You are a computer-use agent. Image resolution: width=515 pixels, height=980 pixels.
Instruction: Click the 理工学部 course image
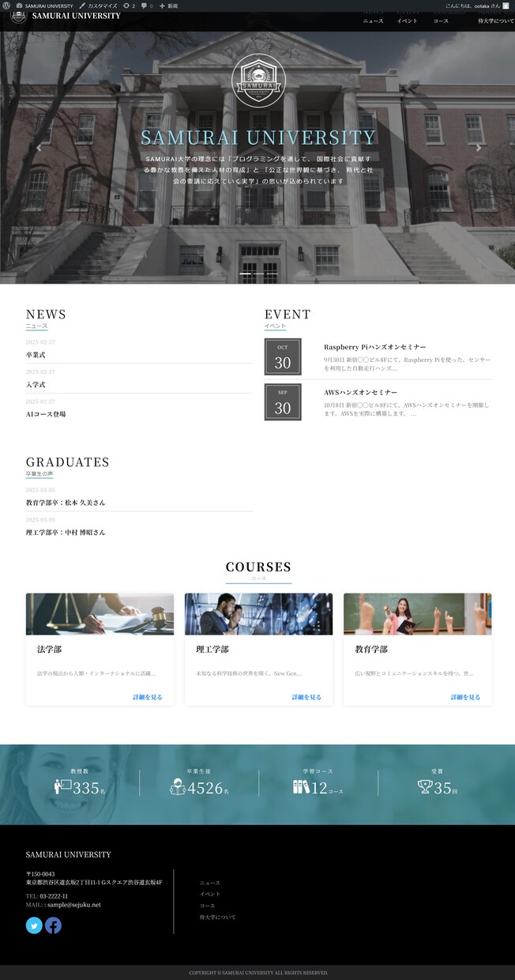coord(258,614)
